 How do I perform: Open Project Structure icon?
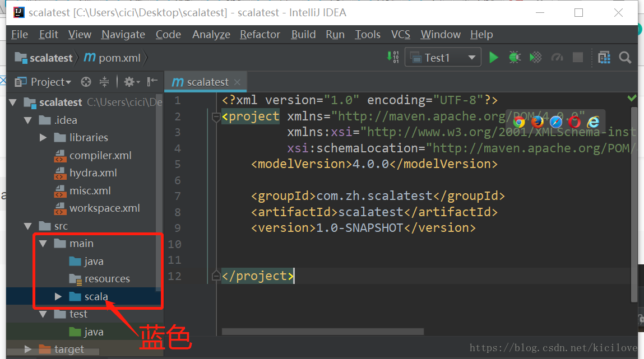(604, 58)
